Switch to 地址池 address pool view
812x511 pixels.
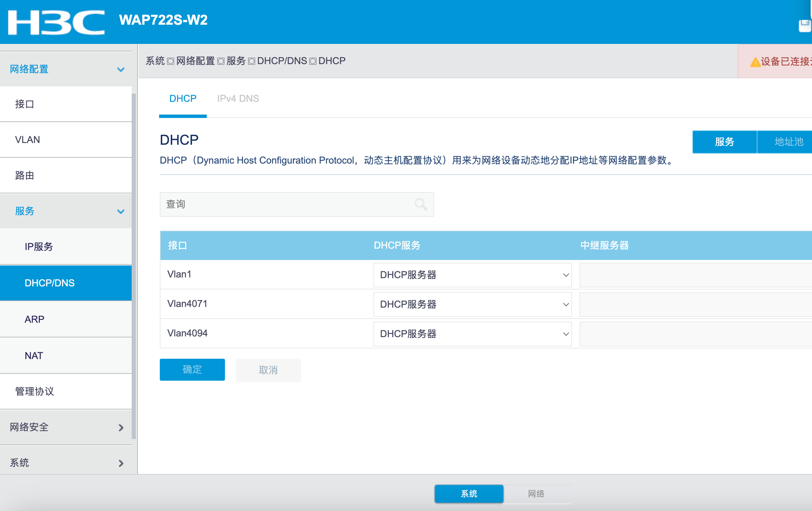tap(788, 142)
